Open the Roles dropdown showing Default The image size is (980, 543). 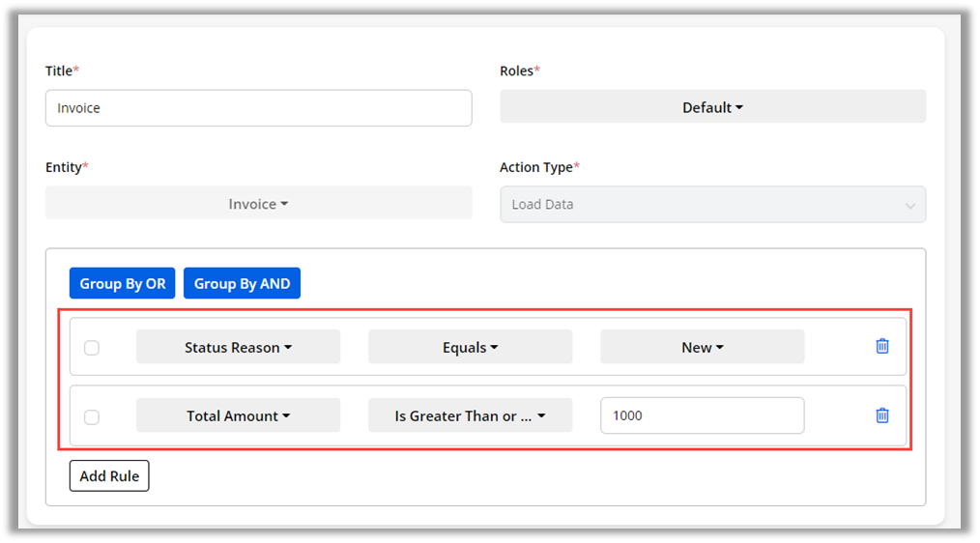pos(712,107)
